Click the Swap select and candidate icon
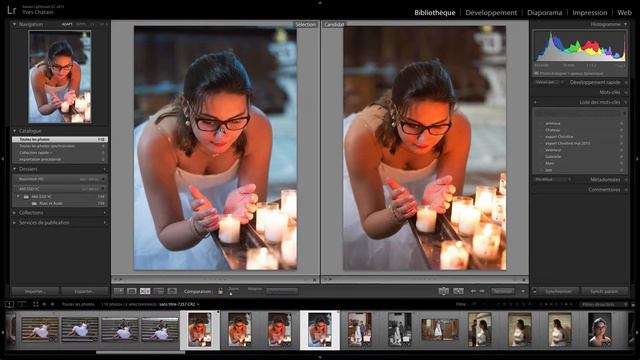The height and width of the screenshot is (360, 640). click(444, 291)
